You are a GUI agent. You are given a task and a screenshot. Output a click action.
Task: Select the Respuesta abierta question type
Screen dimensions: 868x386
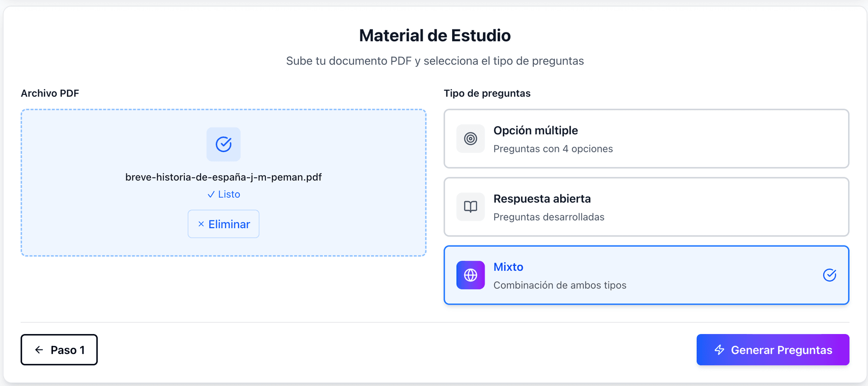[646, 207]
